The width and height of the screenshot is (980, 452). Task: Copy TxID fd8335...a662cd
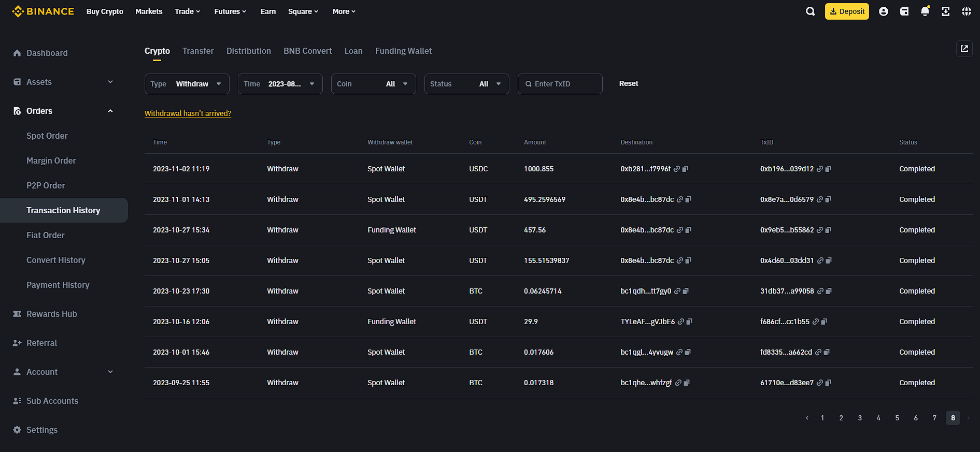(827, 352)
